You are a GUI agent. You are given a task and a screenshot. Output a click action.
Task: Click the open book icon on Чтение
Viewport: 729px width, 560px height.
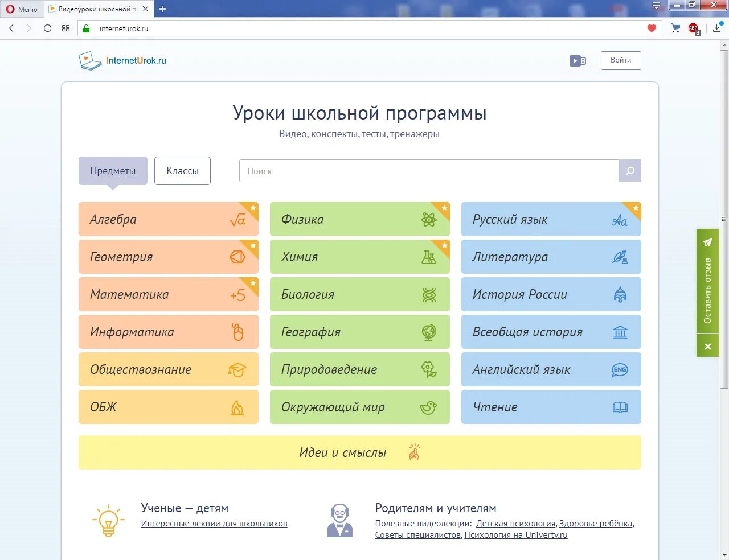[x=620, y=407]
